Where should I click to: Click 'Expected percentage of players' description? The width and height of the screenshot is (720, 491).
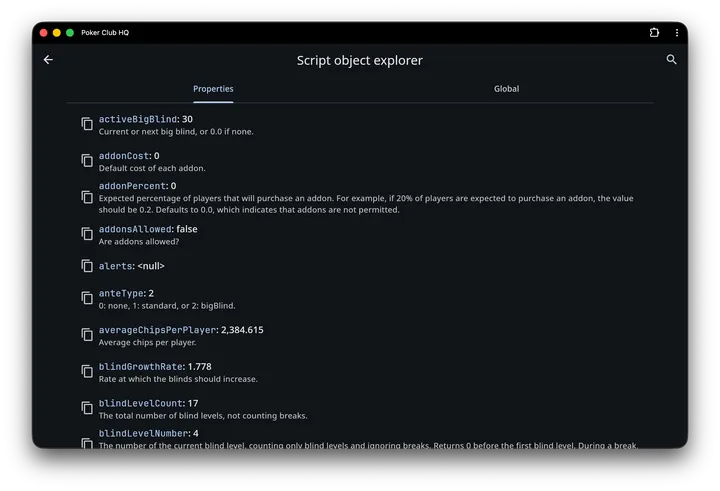[366, 204]
